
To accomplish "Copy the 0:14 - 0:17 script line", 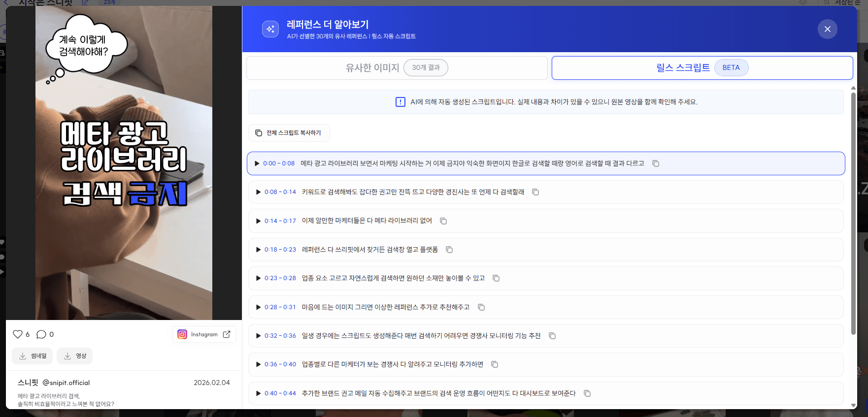I will [443, 221].
